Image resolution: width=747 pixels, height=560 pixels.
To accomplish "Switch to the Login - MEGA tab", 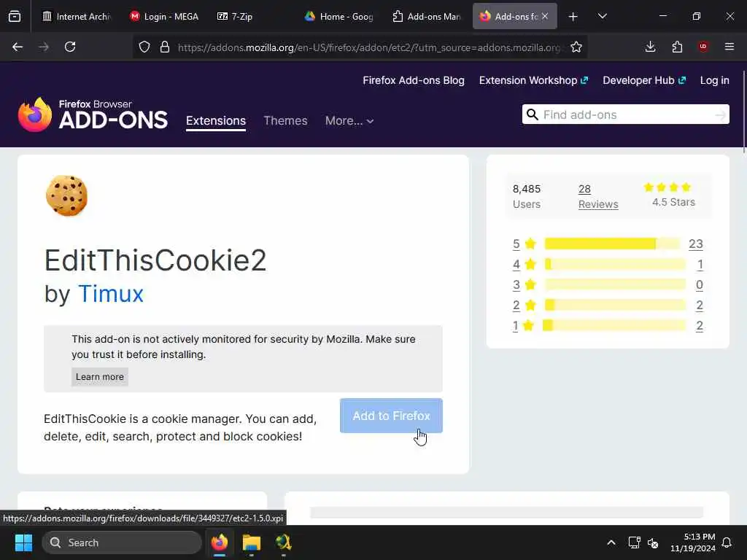I will 164,16.
